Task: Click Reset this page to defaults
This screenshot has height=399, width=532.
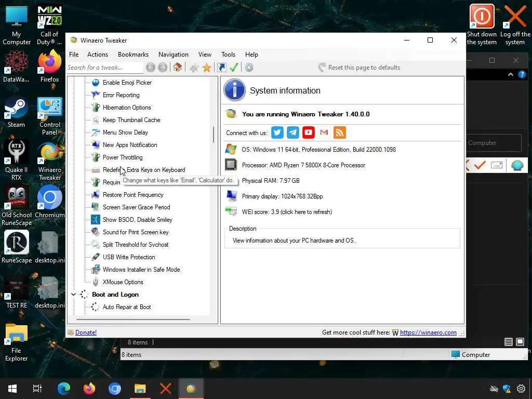Action: coord(360,68)
